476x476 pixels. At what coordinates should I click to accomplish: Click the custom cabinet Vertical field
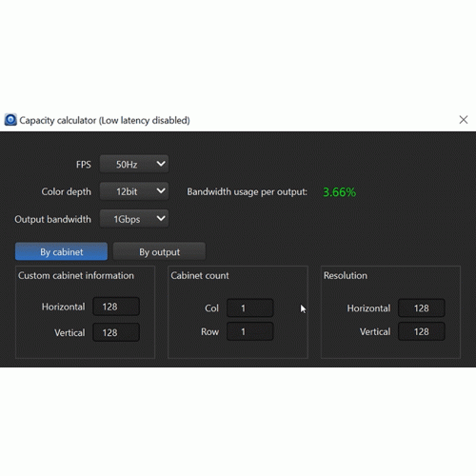[x=116, y=332]
